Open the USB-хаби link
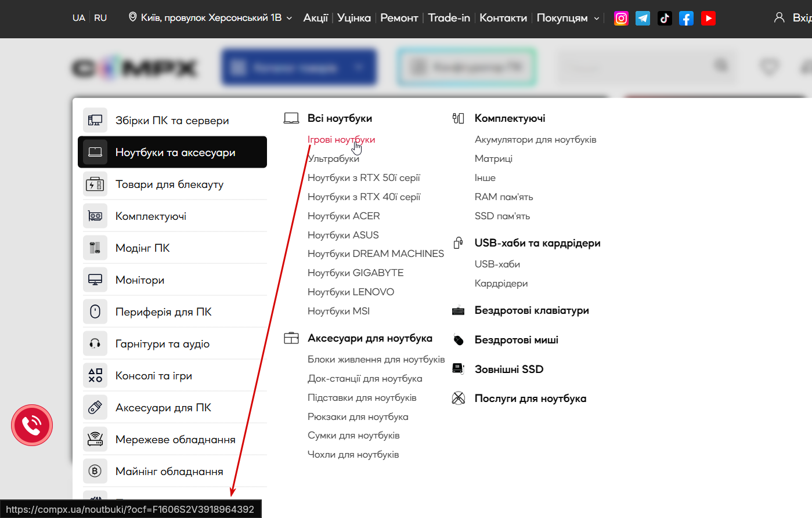 [x=497, y=265]
